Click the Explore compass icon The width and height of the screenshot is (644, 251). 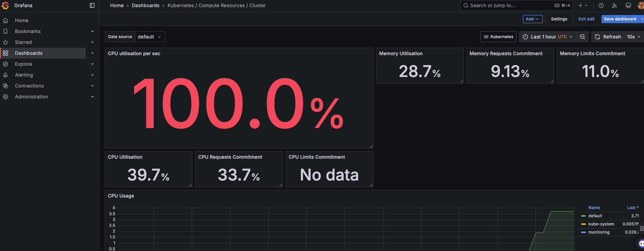[5, 64]
